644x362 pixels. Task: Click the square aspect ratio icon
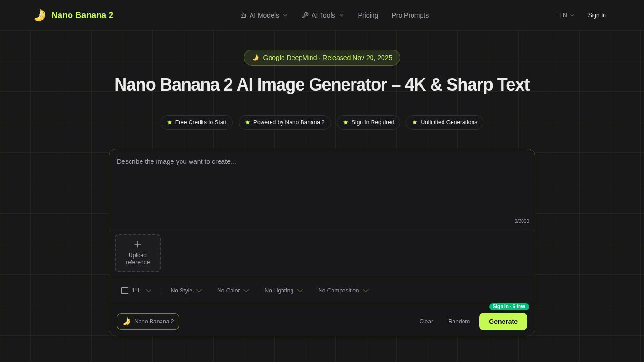pyautogui.click(x=125, y=291)
